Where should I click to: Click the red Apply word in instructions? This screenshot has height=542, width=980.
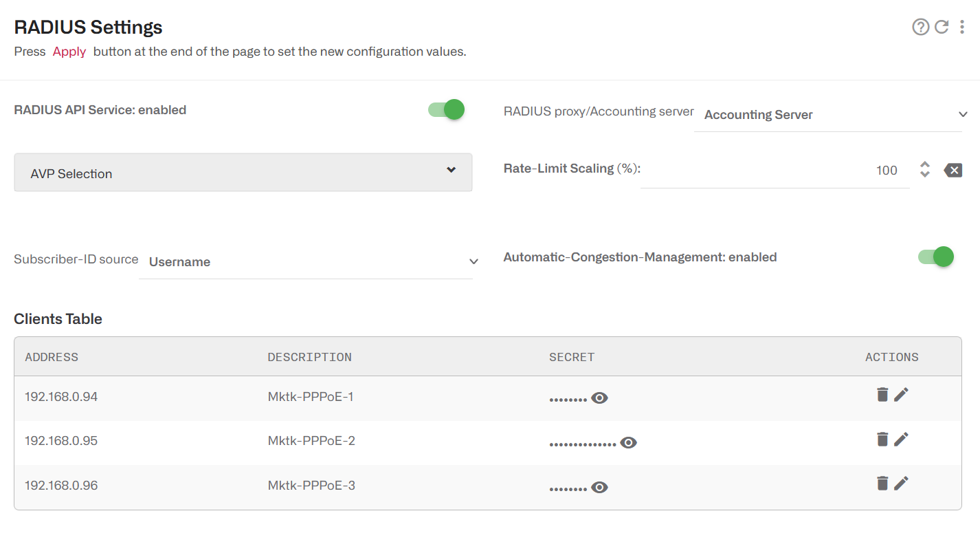(x=69, y=52)
